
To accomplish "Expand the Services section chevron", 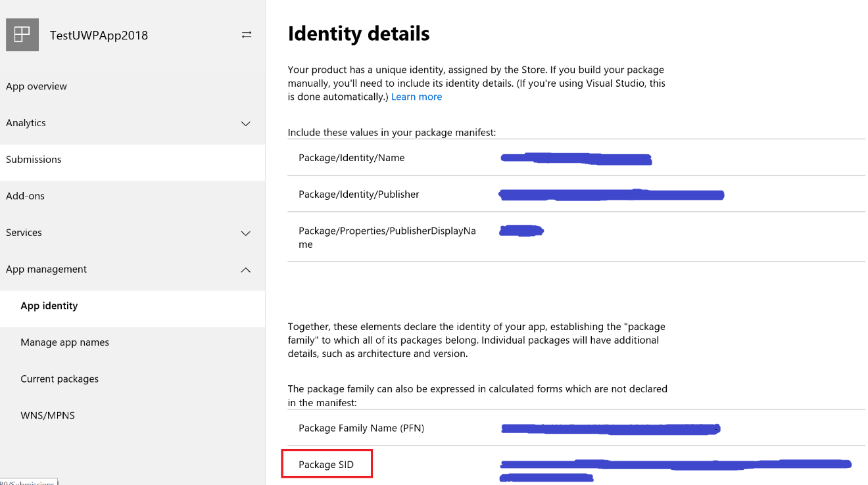I will click(x=246, y=233).
